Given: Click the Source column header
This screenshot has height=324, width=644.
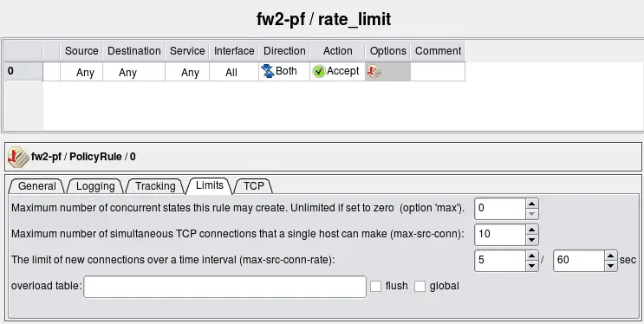Looking at the screenshot, I should [81, 51].
